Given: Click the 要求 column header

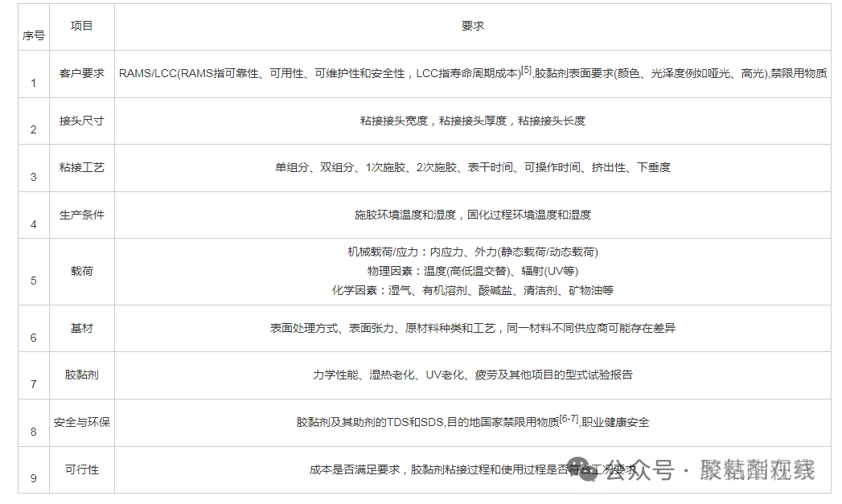Looking at the screenshot, I should (472, 26).
